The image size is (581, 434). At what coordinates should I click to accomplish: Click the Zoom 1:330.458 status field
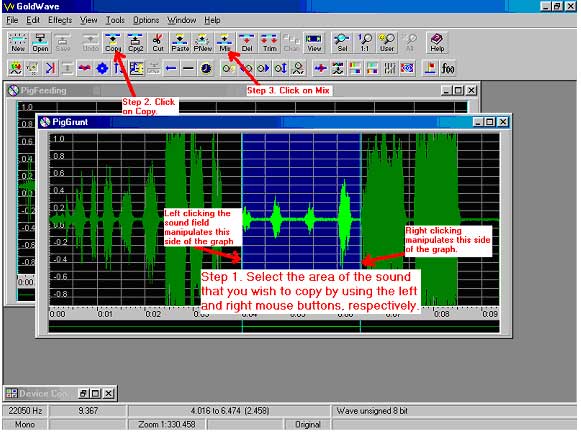(167, 424)
